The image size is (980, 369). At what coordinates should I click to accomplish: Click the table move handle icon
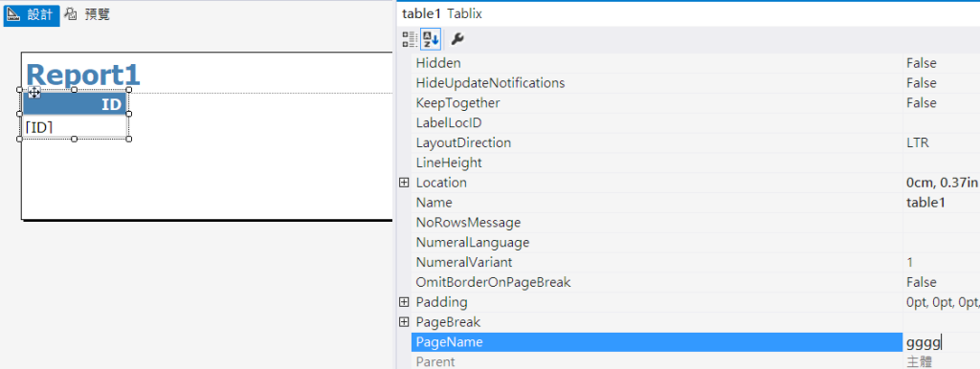[33, 93]
